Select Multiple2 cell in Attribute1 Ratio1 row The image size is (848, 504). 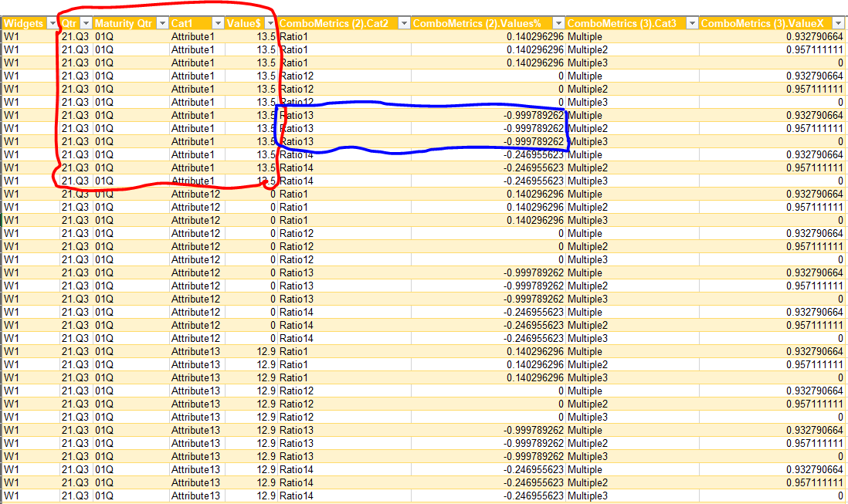[632, 49]
